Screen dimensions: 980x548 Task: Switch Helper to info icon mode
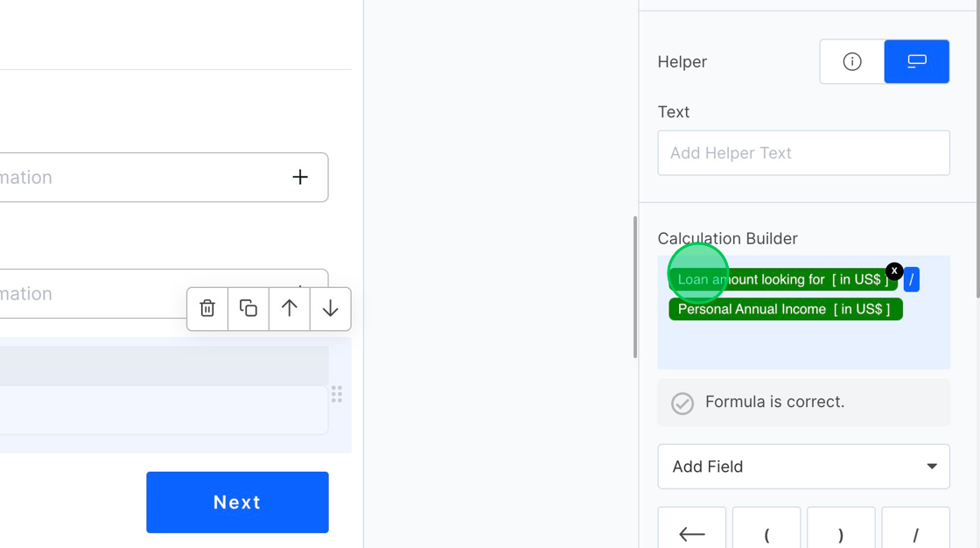tap(852, 61)
